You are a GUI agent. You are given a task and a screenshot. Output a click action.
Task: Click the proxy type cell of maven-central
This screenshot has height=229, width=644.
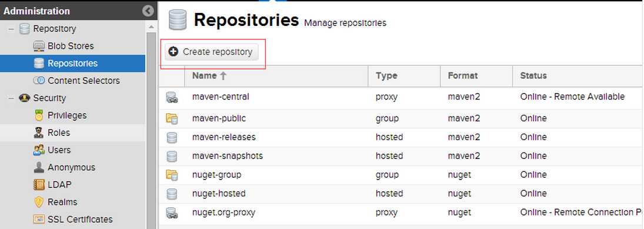386,97
